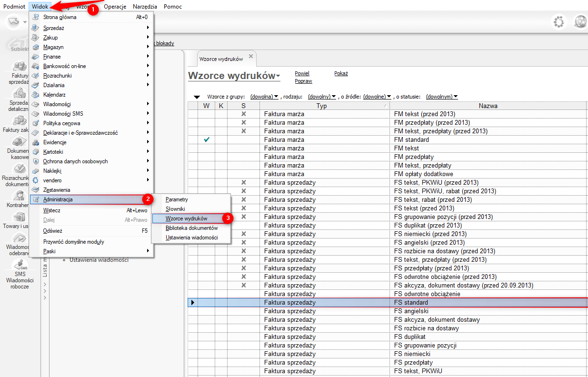This screenshot has height=377, width=588.
Task: Click the globe icon in top-right toolbar
Action: (x=580, y=22)
